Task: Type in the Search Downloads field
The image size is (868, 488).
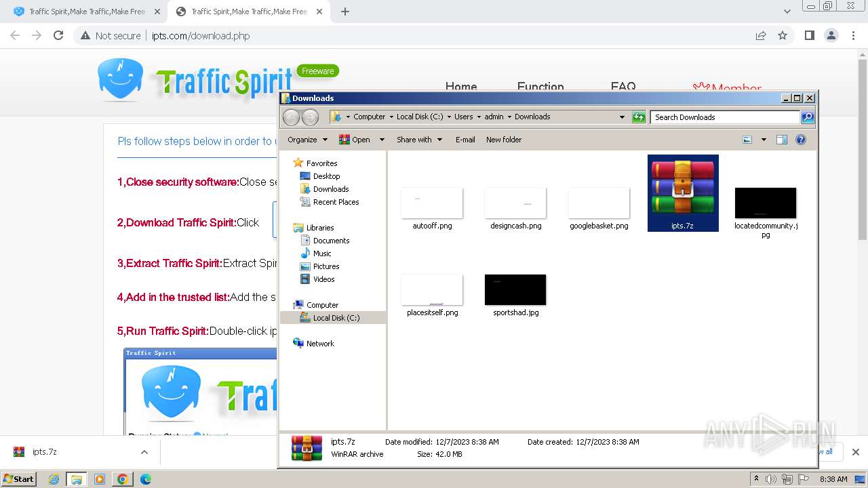Action: 725,117
